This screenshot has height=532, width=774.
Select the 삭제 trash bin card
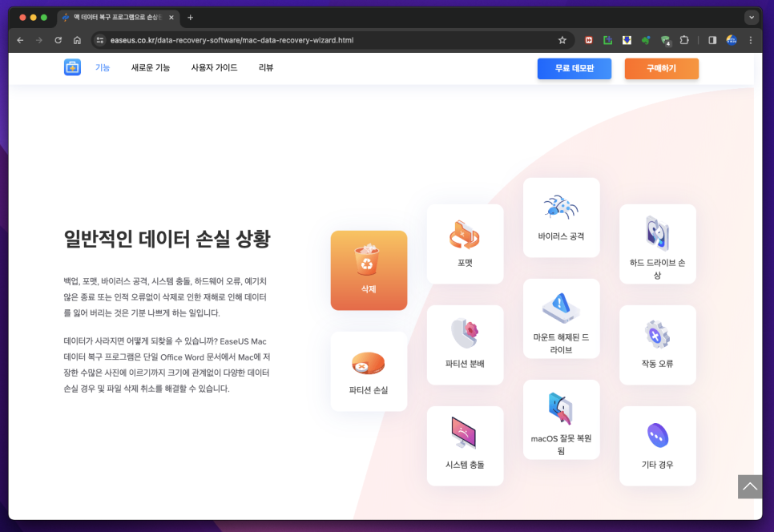[x=369, y=271]
